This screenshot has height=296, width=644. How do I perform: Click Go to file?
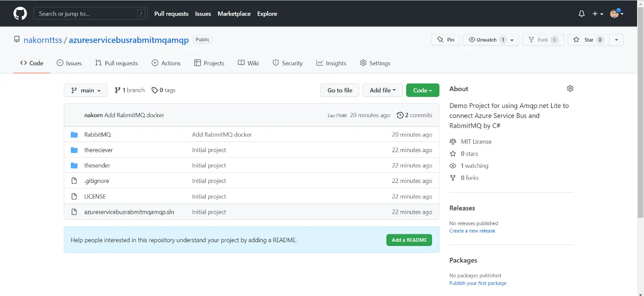pos(340,90)
